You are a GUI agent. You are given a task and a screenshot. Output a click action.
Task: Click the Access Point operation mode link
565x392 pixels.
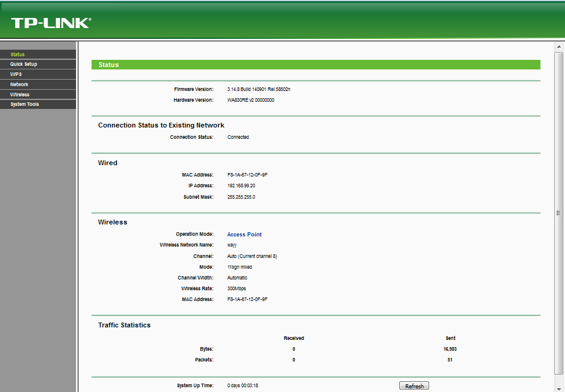pos(244,234)
